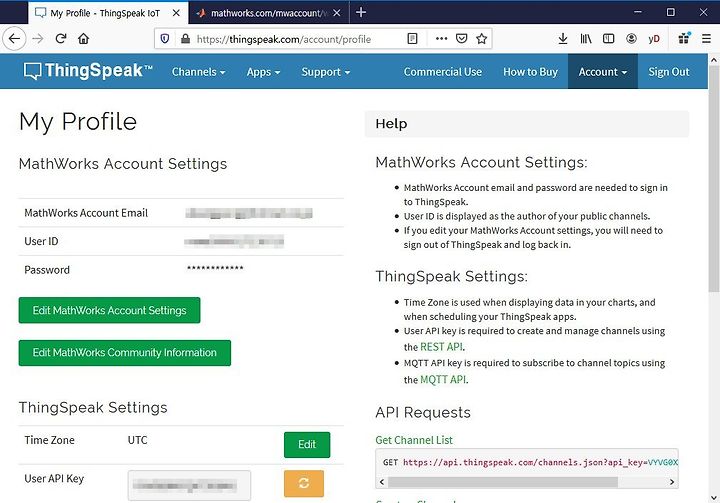Close the mathworks.com tab
This screenshot has width=720, height=503.
point(337,13)
